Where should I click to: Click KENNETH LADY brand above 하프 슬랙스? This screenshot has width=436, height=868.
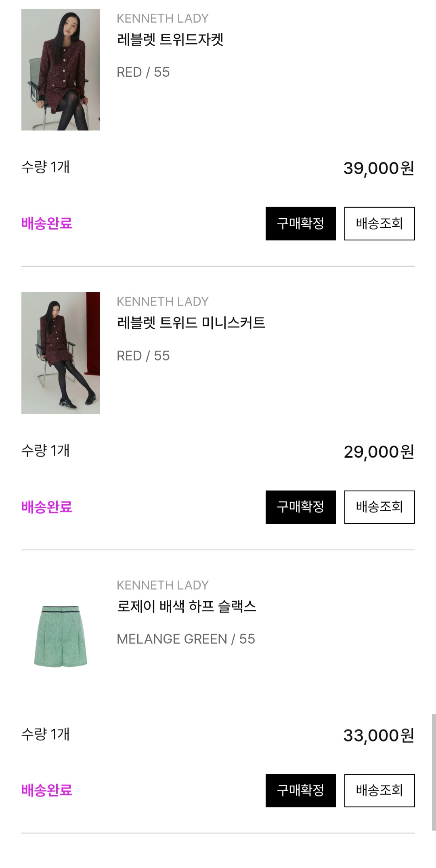tap(163, 585)
